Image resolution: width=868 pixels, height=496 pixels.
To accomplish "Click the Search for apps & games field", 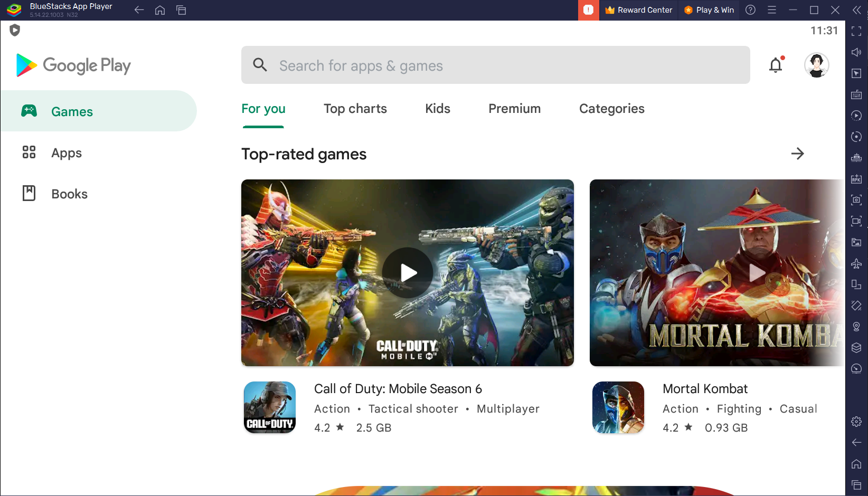I will coord(495,65).
